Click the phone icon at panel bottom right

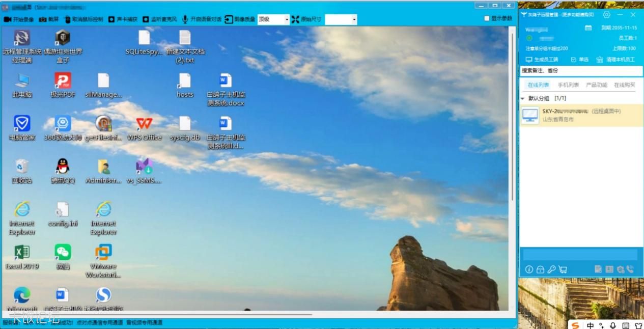pos(630,269)
